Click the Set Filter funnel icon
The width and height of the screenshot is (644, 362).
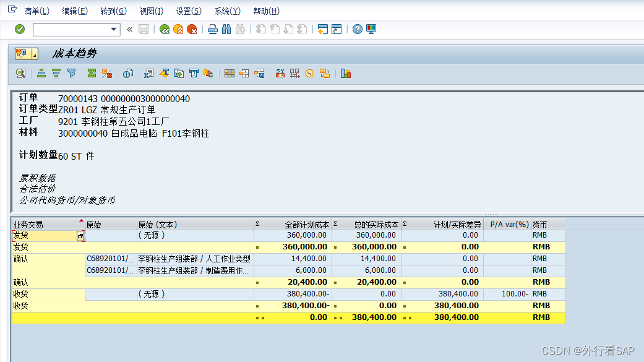coord(71,73)
